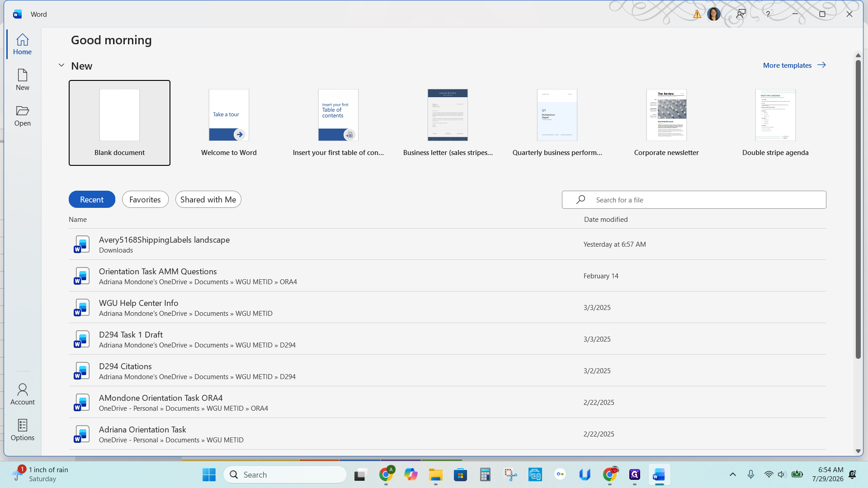Click the February 14 date modified entry
The image size is (868, 488).
(x=601, y=276)
